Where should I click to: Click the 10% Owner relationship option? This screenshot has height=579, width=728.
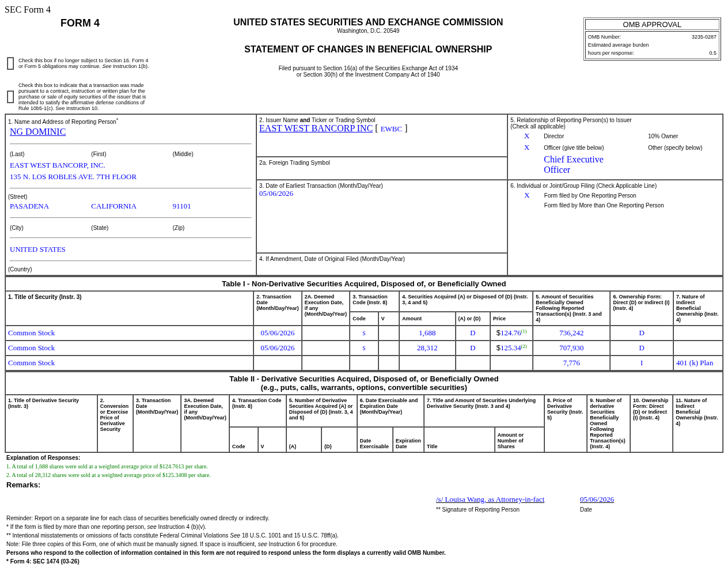click(x=663, y=137)
